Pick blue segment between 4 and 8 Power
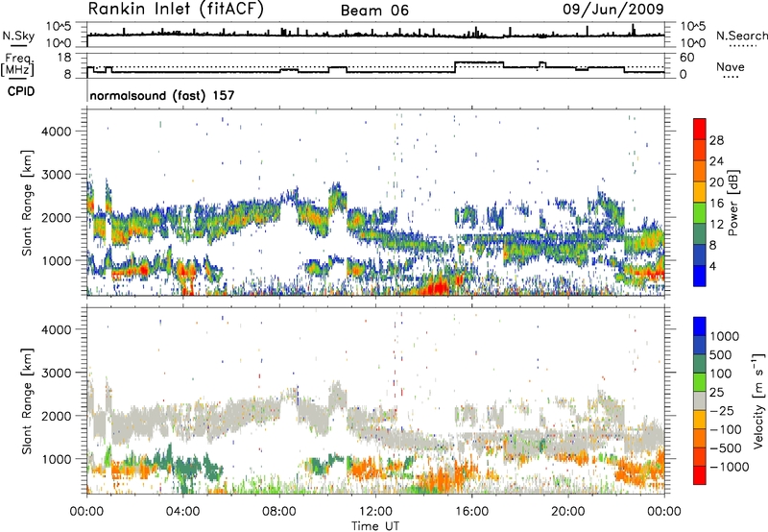Screen dimensions: 768x532 (x=700, y=255)
